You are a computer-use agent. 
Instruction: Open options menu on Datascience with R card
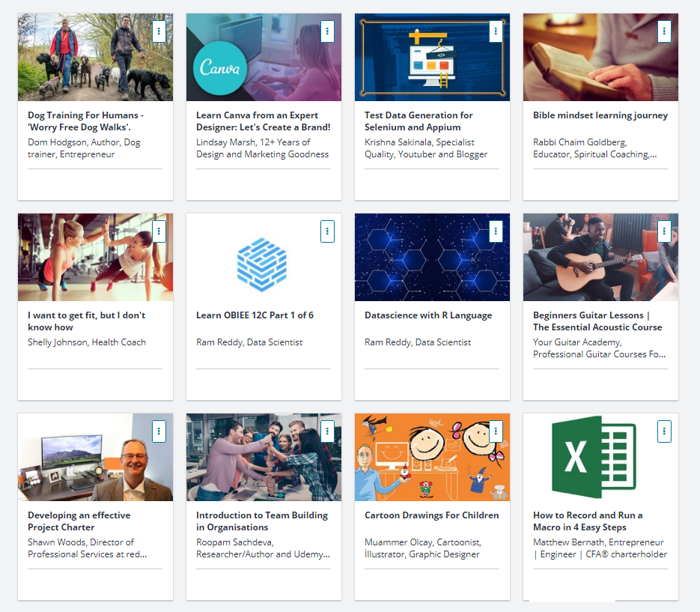496,231
